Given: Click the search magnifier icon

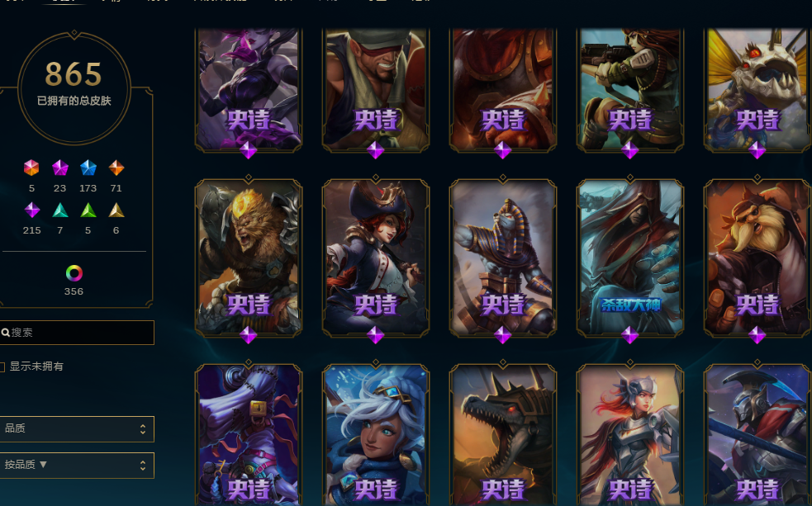Looking at the screenshot, I should (5, 333).
